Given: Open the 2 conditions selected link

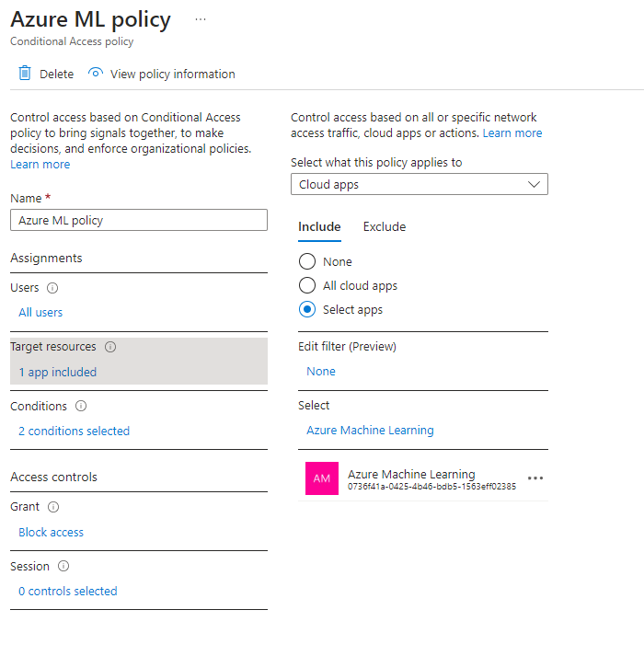Looking at the screenshot, I should 74,432.
